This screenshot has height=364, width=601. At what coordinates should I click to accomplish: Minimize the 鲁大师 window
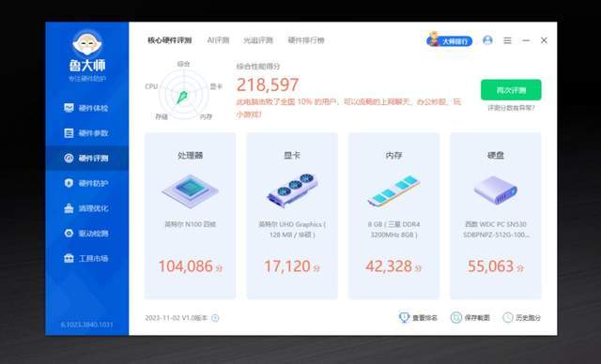click(526, 40)
